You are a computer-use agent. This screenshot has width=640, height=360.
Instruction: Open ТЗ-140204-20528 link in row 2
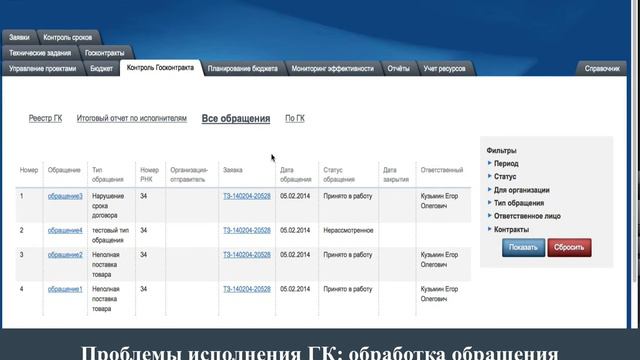point(247,230)
